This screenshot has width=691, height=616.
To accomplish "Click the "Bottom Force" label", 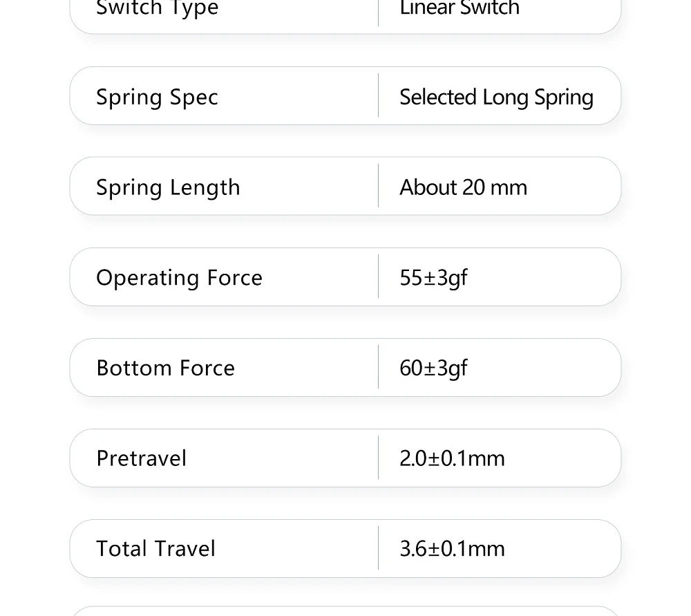I will 165,368.
